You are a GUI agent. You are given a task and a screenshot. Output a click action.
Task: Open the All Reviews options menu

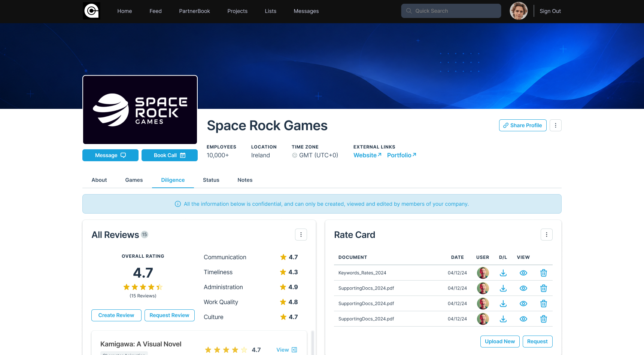tap(301, 235)
